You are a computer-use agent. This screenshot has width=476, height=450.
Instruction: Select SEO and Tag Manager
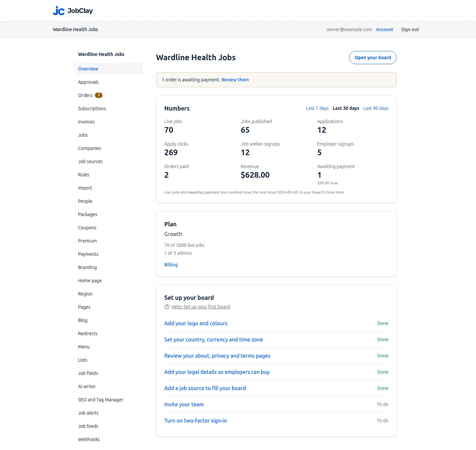click(108, 400)
